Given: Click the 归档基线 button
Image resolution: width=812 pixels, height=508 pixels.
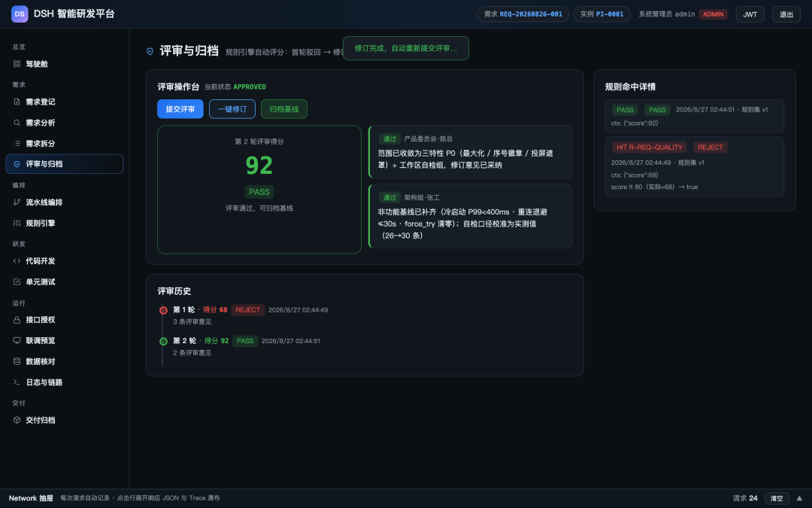Looking at the screenshot, I should coord(283,109).
